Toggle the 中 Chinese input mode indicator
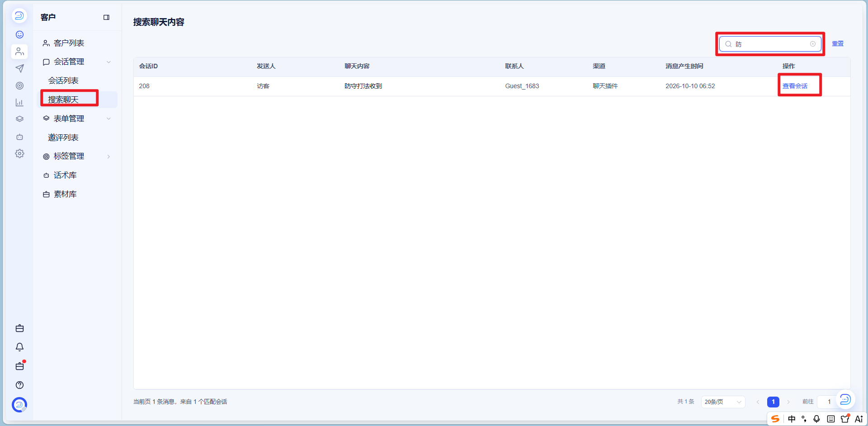The width and height of the screenshot is (868, 426). click(792, 419)
